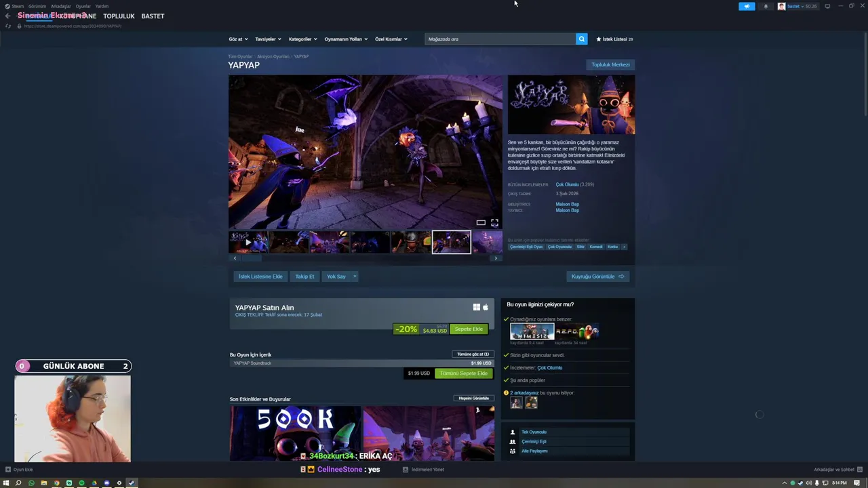Image resolution: width=868 pixels, height=488 pixels.
Task: Open the Yok Say dropdown arrow
Action: [355, 277]
